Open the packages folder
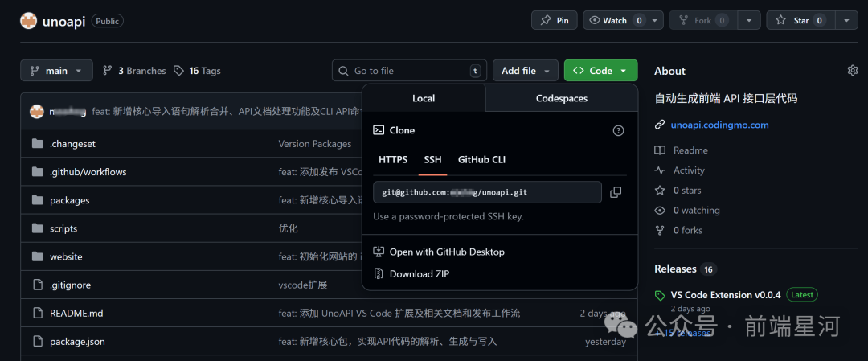 [69, 200]
